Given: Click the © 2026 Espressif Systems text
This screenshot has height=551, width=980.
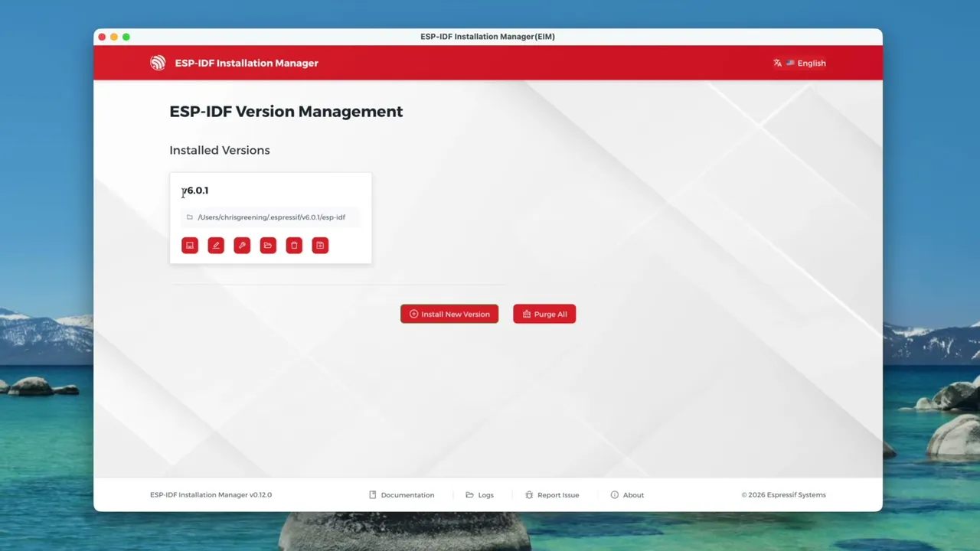Looking at the screenshot, I should click(x=783, y=495).
